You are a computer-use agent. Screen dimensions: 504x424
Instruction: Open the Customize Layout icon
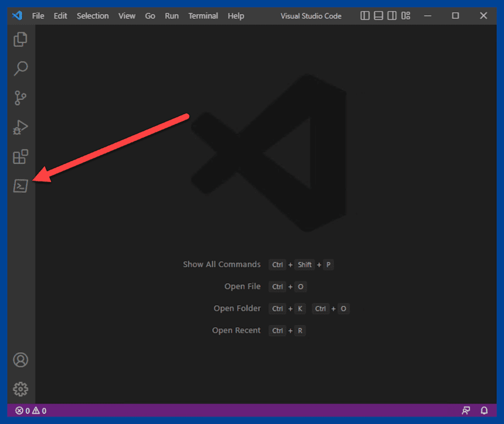pyautogui.click(x=406, y=16)
